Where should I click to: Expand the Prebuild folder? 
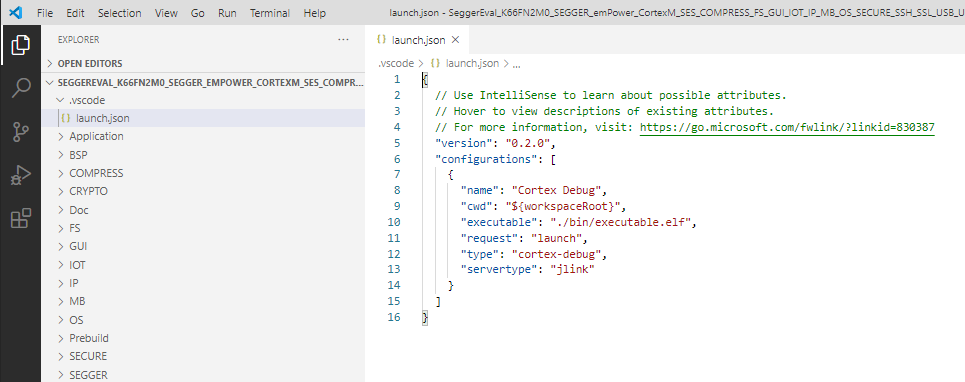pyautogui.click(x=203, y=338)
